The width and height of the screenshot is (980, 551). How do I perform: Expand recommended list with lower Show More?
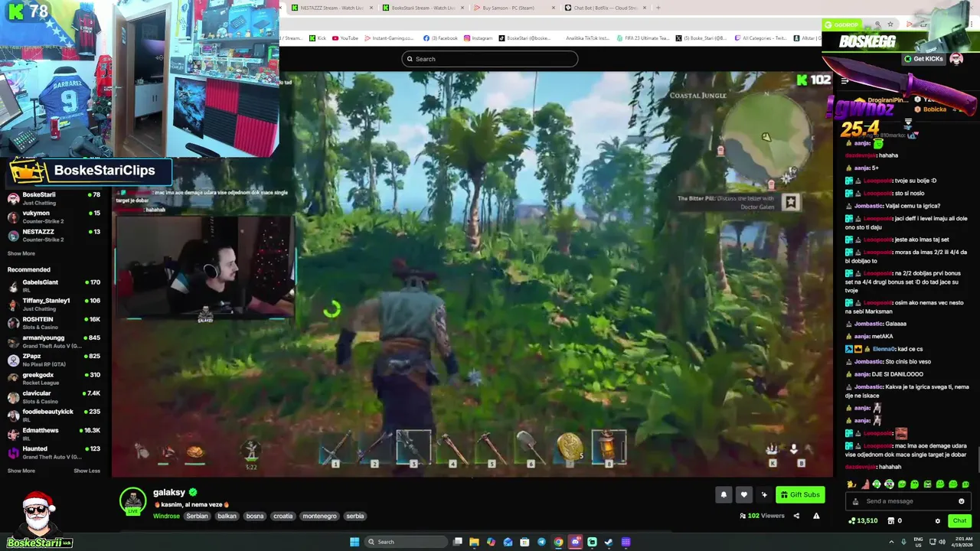(21, 471)
